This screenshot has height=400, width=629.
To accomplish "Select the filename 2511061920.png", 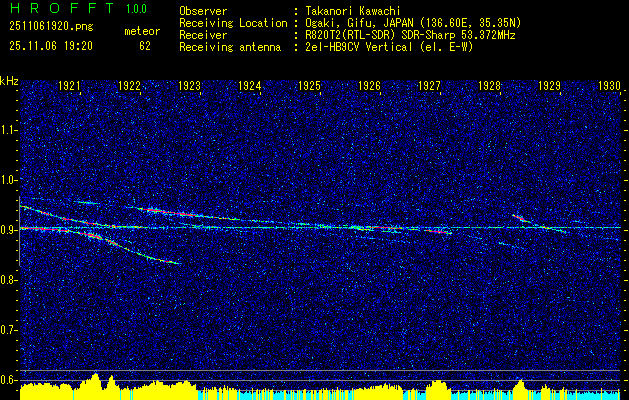I will point(51,27).
